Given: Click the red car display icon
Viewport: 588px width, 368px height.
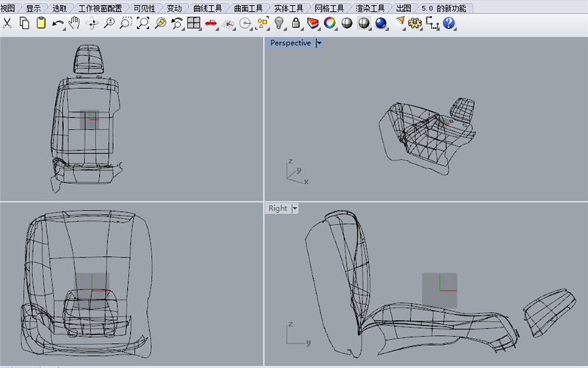Looking at the screenshot, I should tap(211, 24).
